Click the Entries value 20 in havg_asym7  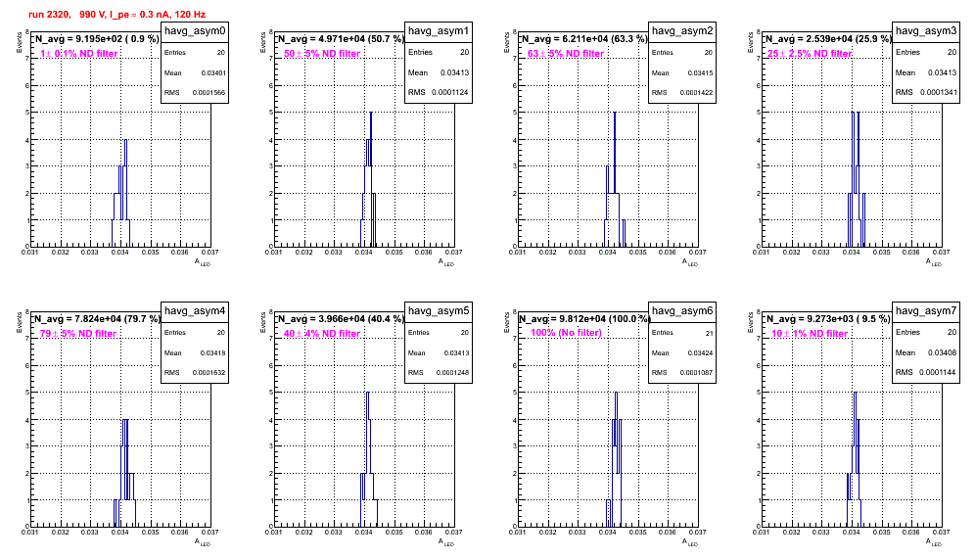[x=952, y=332]
